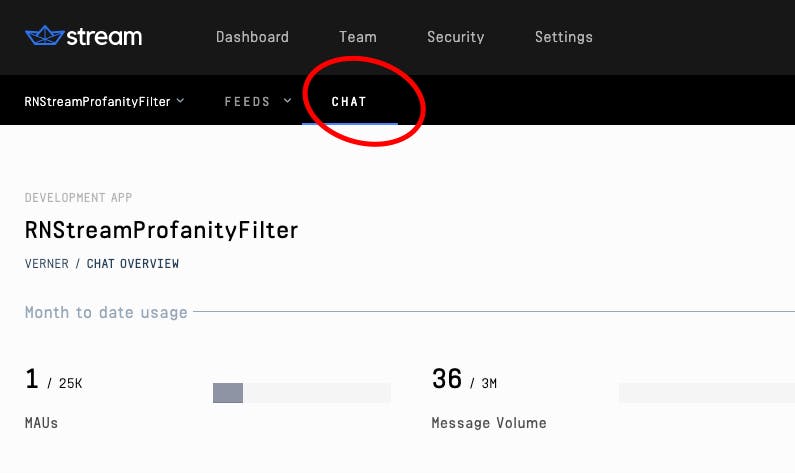Select the CHAT OVERVIEW breadcrumb
The image size is (795, 473).
132,264
